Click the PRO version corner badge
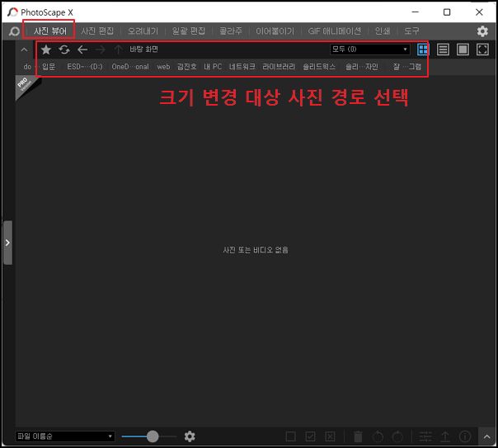This screenshot has height=448, width=498. 26,86
